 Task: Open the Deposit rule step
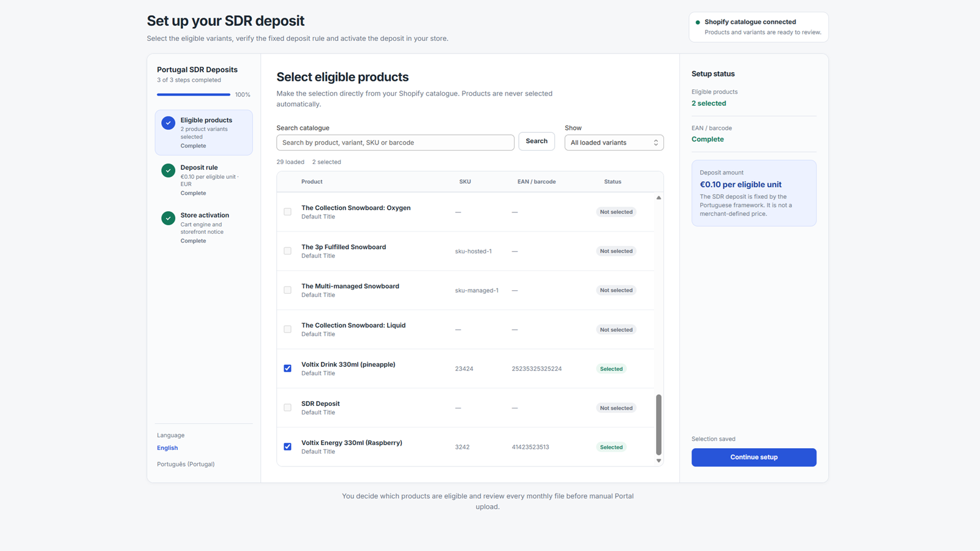pyautogui.click(x=204, y=180)
